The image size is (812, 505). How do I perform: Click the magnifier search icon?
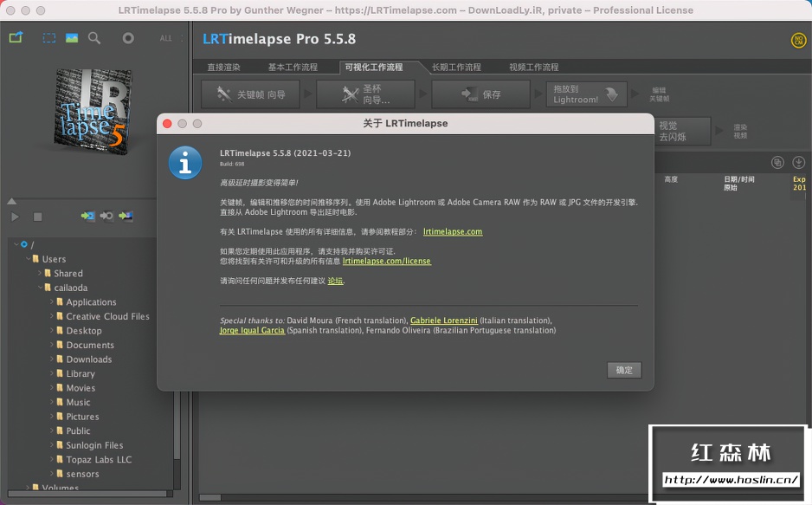click(94, 38)
